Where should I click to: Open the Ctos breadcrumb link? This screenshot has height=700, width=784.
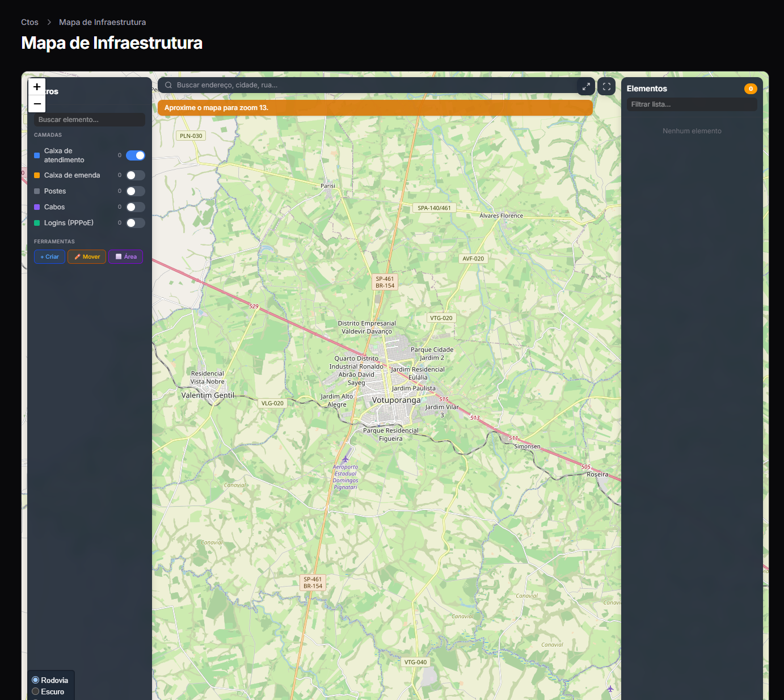[29, 22]
